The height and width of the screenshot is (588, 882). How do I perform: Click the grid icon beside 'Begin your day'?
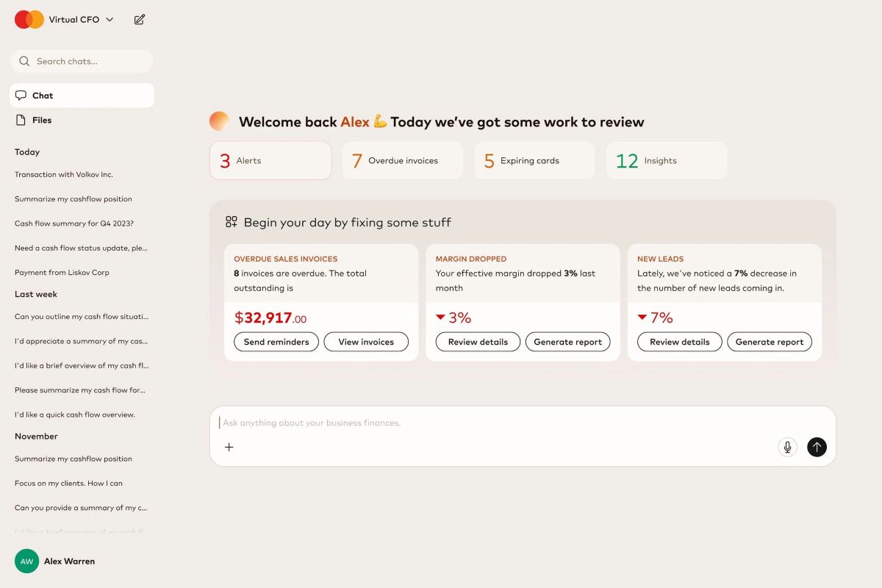pos(232,220)
